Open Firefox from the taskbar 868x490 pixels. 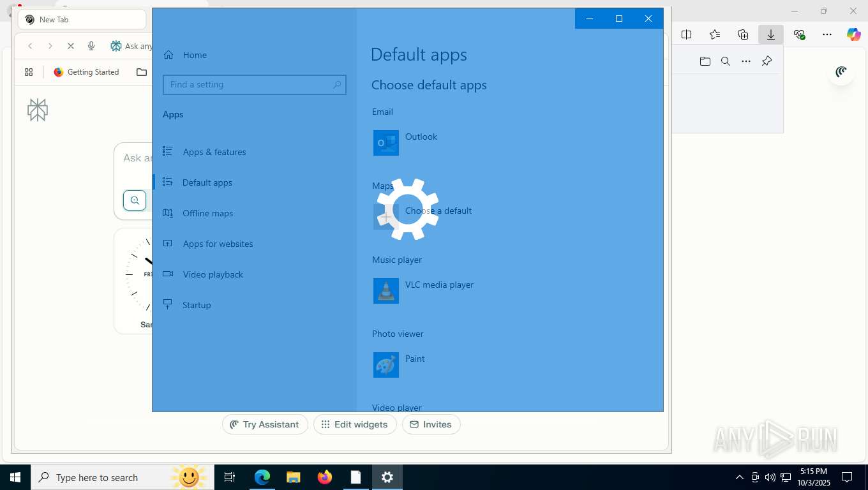(x=325, y=477)
